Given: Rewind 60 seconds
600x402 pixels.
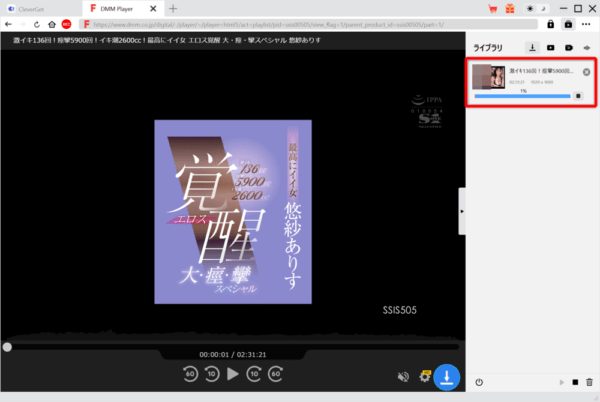Looking at the screenshot, I should coord(190,374).
